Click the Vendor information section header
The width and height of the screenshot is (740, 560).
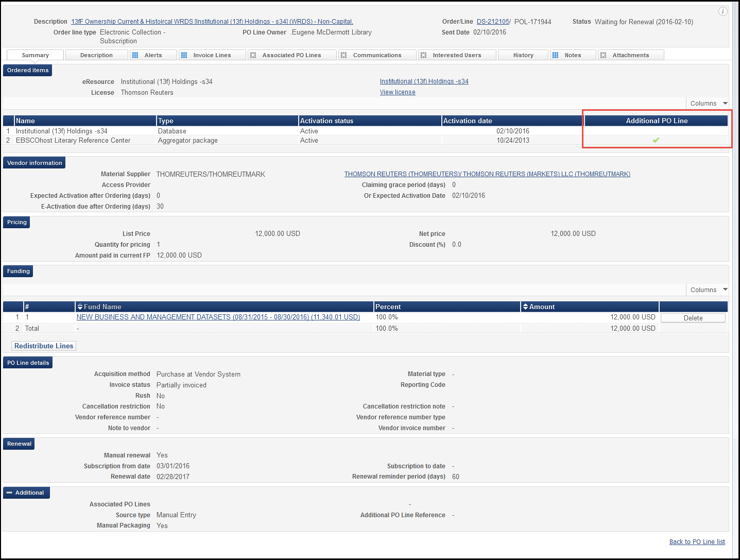pos(35,163)
